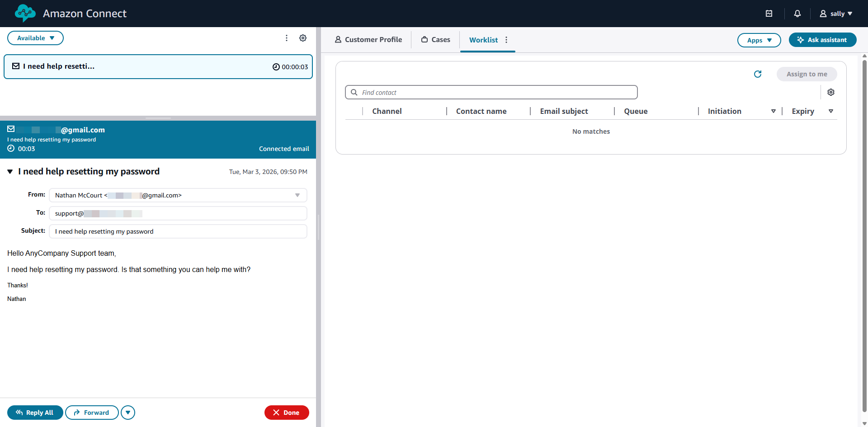868x427 pixels.
Task: Click the Find contact search field
Action: pyautogui.click(x=491, y=92)
